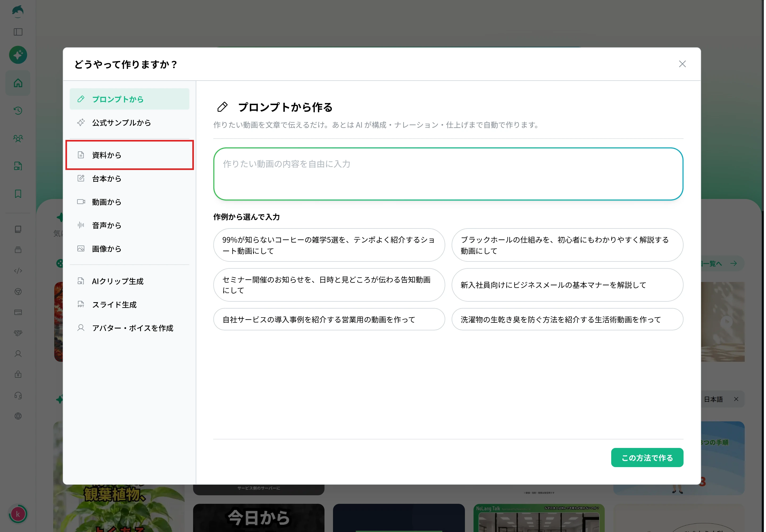This screenshot has width=766, height=532.
Task: Open the community people icon
Action: pos(18,138)
